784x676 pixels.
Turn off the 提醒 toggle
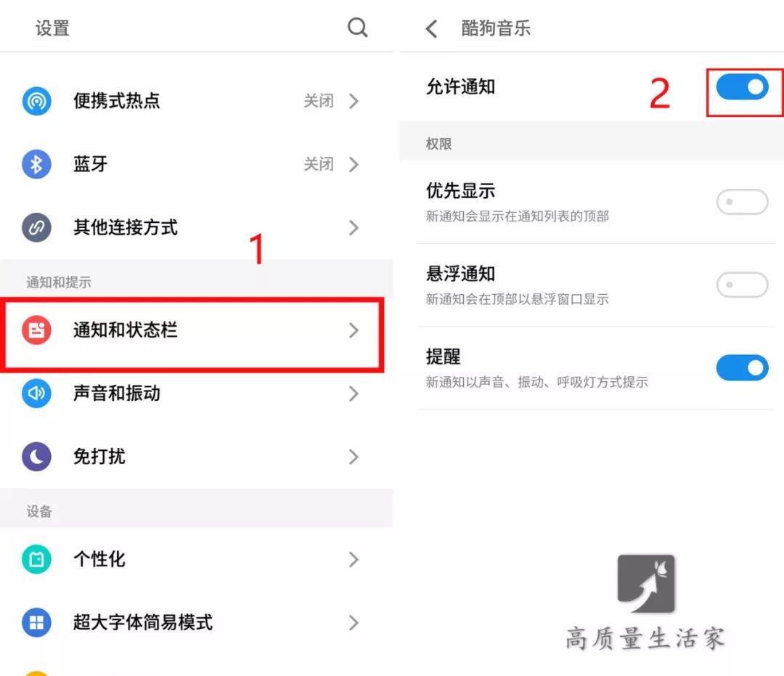click(742, 368)
